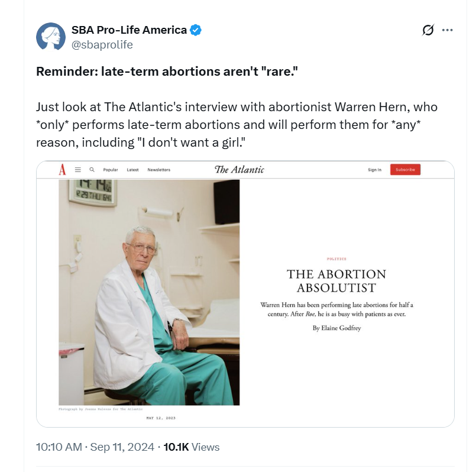This screenshot has width=476, height=472.
Task: Click the Grok circle-slash icon
Action: (x=428, y=30)
